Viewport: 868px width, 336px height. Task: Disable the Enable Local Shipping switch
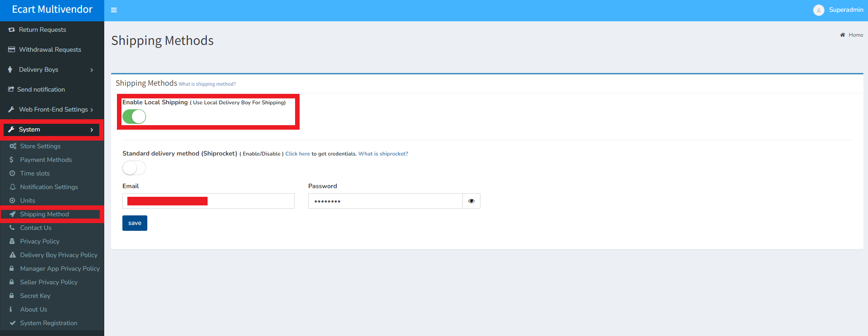click(x=134, y=117)
